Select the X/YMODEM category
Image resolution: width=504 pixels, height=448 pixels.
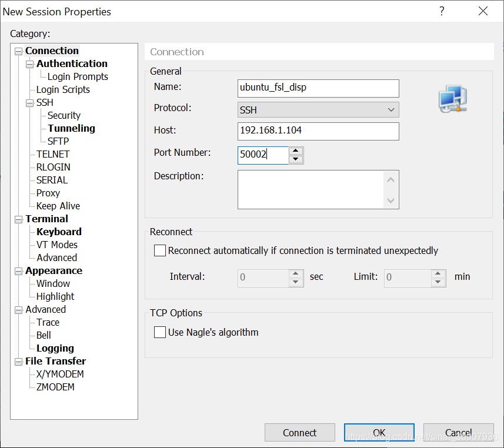pos(60,374)
